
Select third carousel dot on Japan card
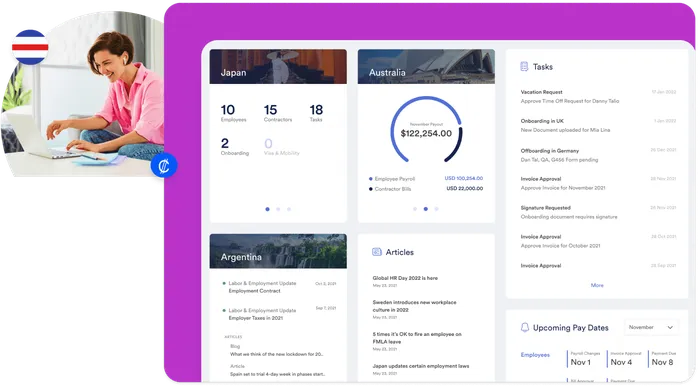[289, 209]
